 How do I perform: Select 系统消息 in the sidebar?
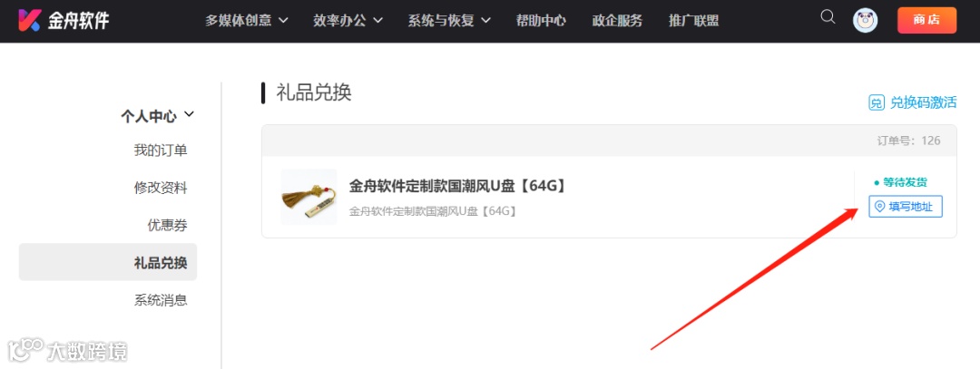point(161,300)
